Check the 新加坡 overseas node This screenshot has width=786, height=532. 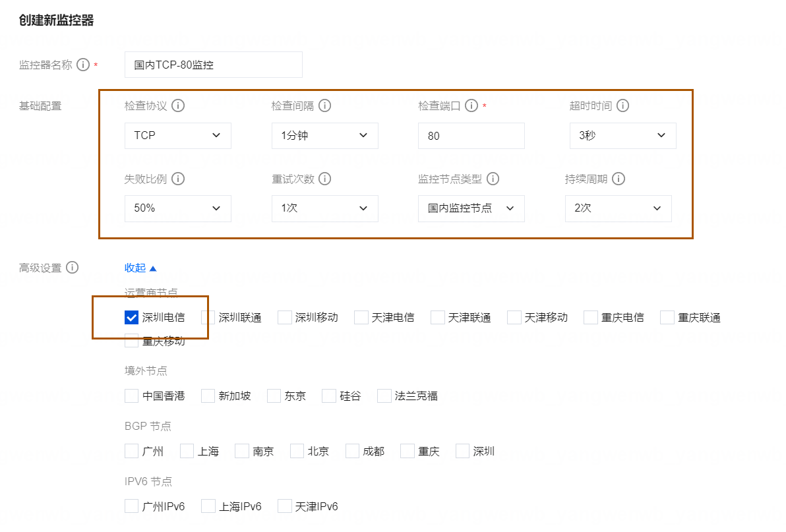click(x=208, y=396)
